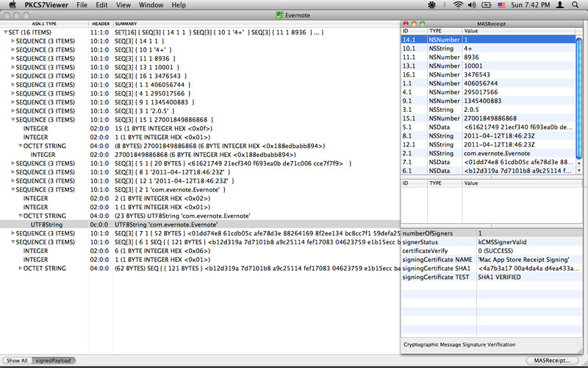Viewport: 588px width, 368px height.
Task: Select the signingCertificate TEST row
Action: click(x=492, y=277)
